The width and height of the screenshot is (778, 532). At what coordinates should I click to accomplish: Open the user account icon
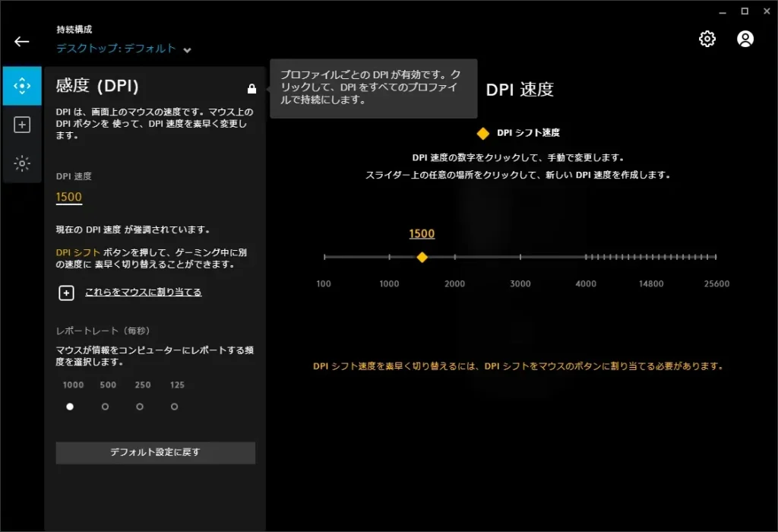[x=745, y=39]
